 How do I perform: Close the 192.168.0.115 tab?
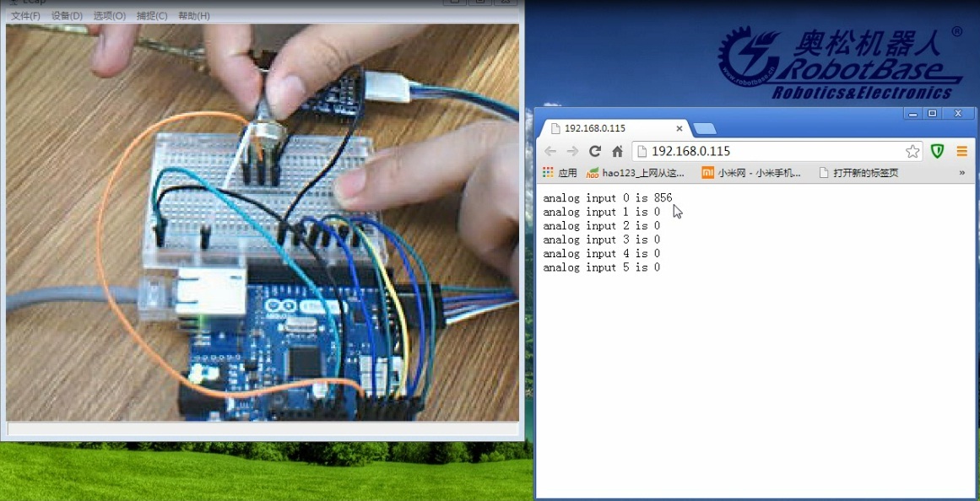pyautogui.click(x=680, y=128)
